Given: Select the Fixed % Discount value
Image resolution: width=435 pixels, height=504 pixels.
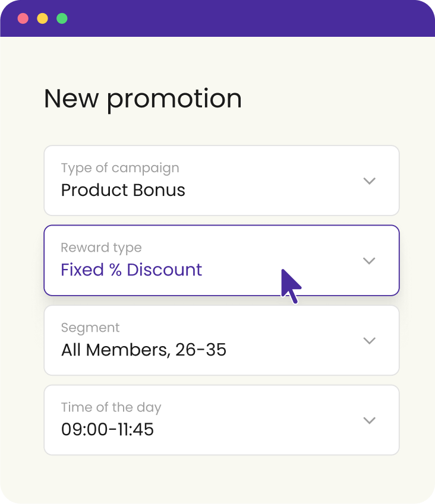Looking at the screenshot, I should click(x=131, y=270).
